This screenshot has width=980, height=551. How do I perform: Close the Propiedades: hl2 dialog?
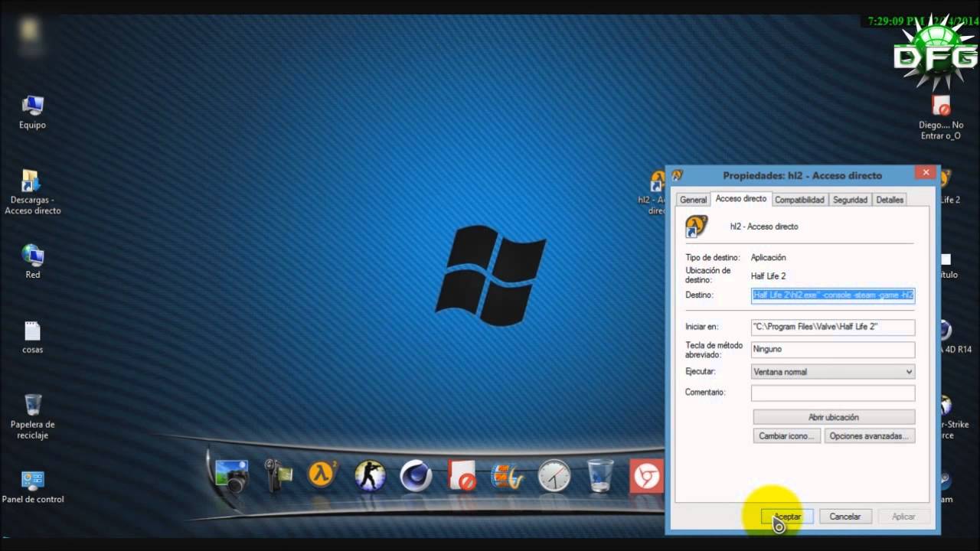point(926,173)
